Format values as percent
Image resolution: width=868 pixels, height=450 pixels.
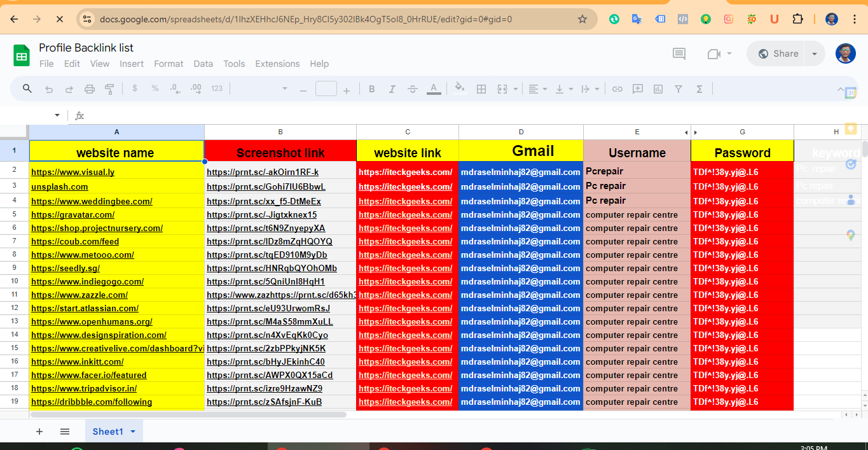(x=155, y=88)
